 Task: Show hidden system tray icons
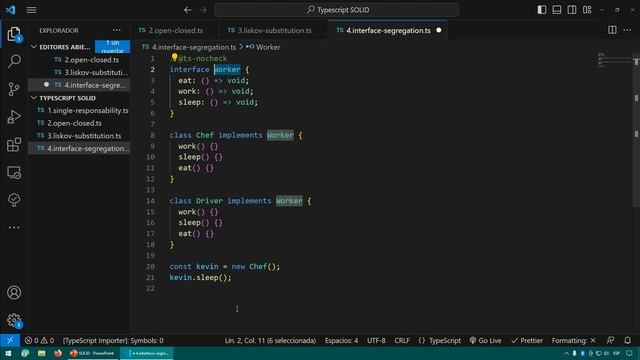(566, 353)
